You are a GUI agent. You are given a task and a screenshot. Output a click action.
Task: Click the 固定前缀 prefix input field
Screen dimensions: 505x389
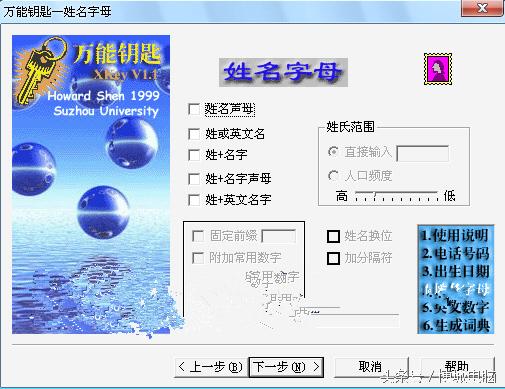[278, 237]
